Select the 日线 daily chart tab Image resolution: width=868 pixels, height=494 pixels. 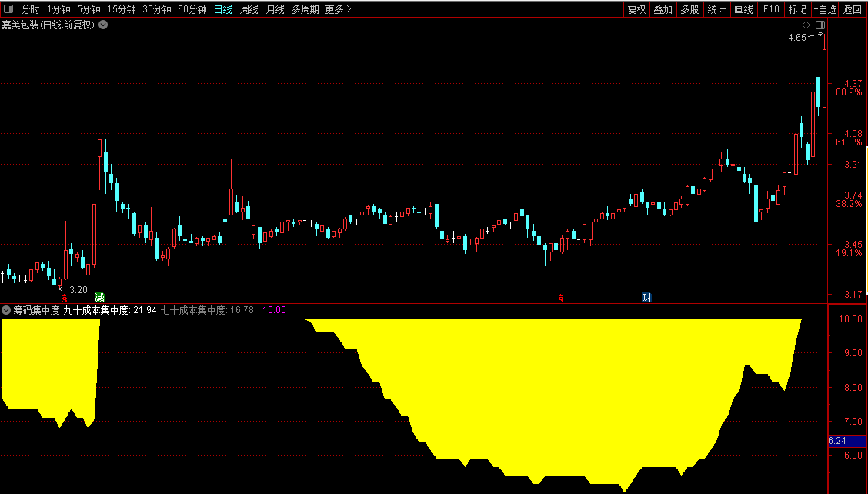pos(223,9)
